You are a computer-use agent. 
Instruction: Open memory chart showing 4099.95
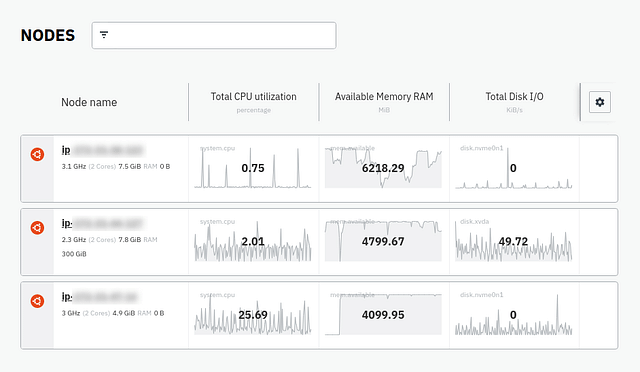(383, 314)
